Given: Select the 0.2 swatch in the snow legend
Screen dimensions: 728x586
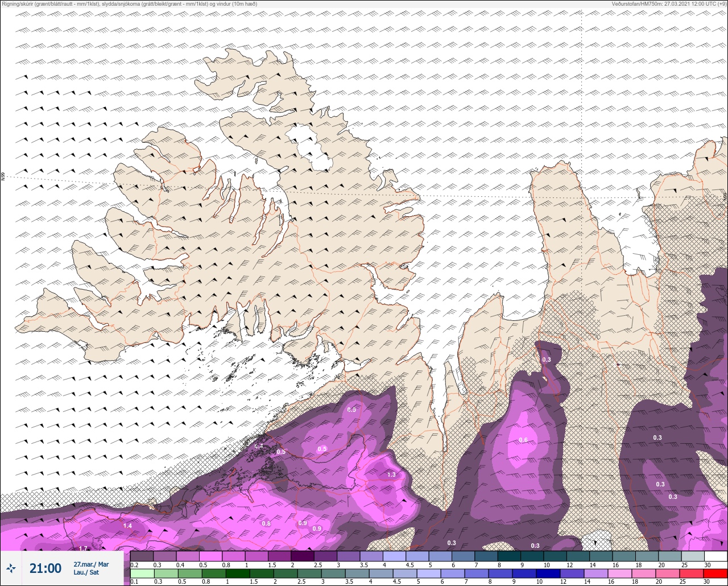Looking at the screenshot, I should (x=142, y=556).
